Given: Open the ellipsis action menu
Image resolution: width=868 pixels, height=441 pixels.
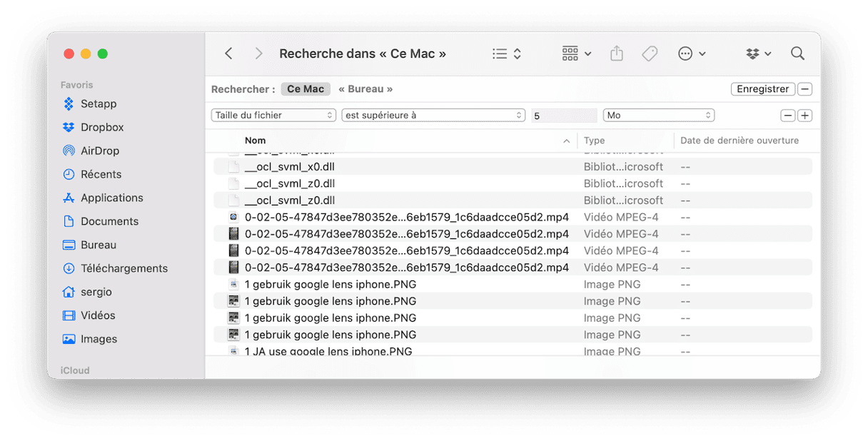Looking at the screenshot, I should point(691,54).
